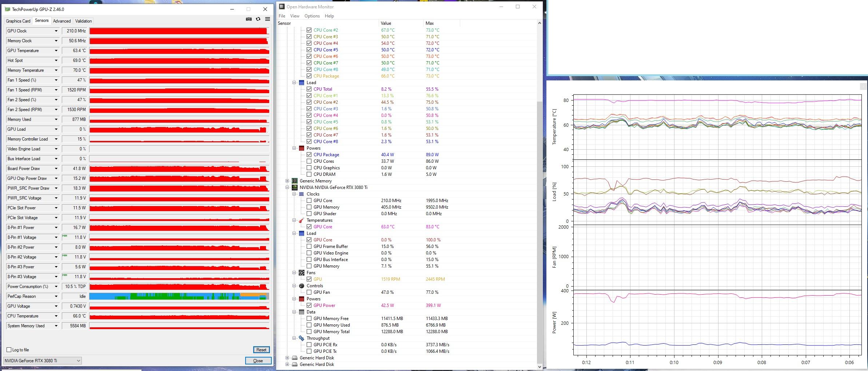Click the GPU Controls category icon
This screenshot has height=371, width=868.
click(x=302, y=286)
